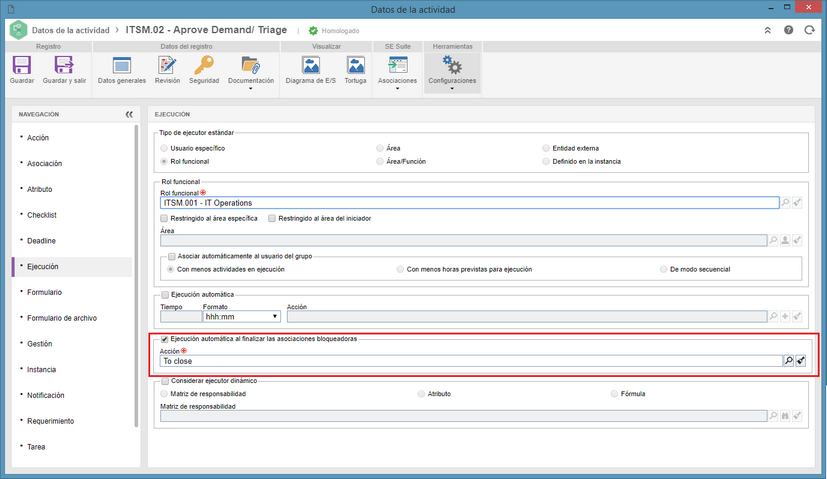Click binoculars icon beside Matriz de responsabilidad

click(x=785, y=416)
